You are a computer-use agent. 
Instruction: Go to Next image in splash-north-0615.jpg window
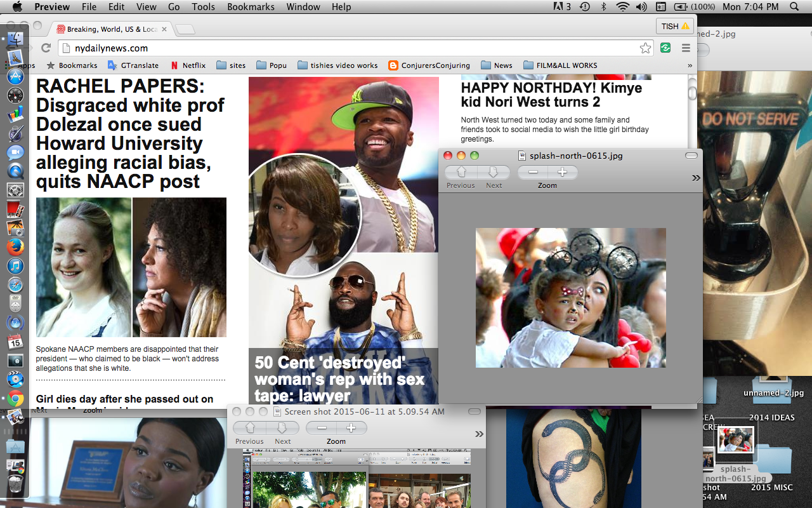[494, 172]
